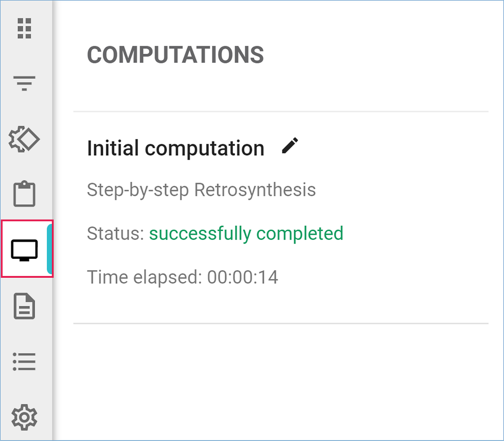Open the settings cog at sidebar bottom
504x441 pixels.
coord(24,417)
